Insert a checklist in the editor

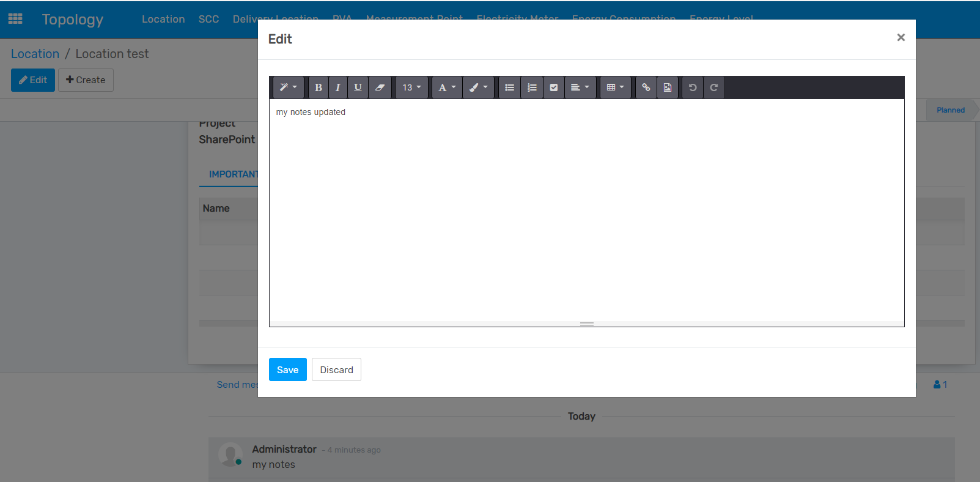point(554,87)
